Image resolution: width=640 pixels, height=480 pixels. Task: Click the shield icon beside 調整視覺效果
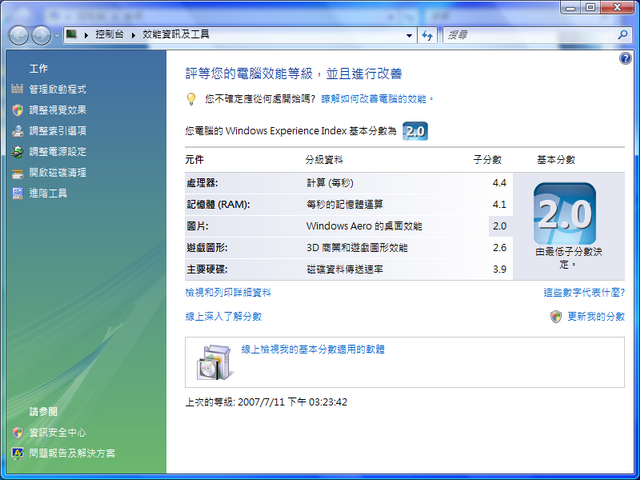[x=18, y=110]
